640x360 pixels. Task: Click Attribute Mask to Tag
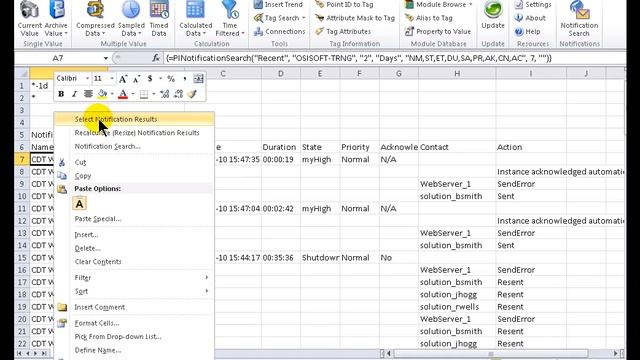(x=355, y=18)
